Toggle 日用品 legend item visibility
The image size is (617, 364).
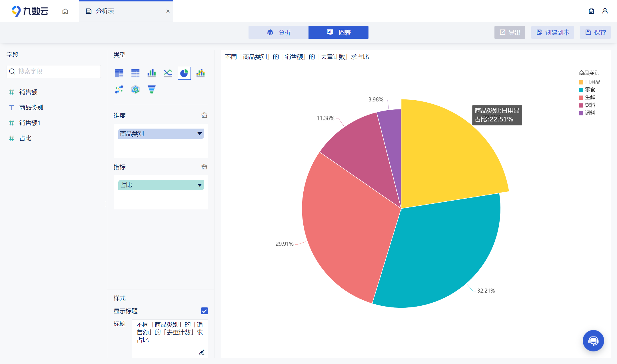tap(590, 82)
